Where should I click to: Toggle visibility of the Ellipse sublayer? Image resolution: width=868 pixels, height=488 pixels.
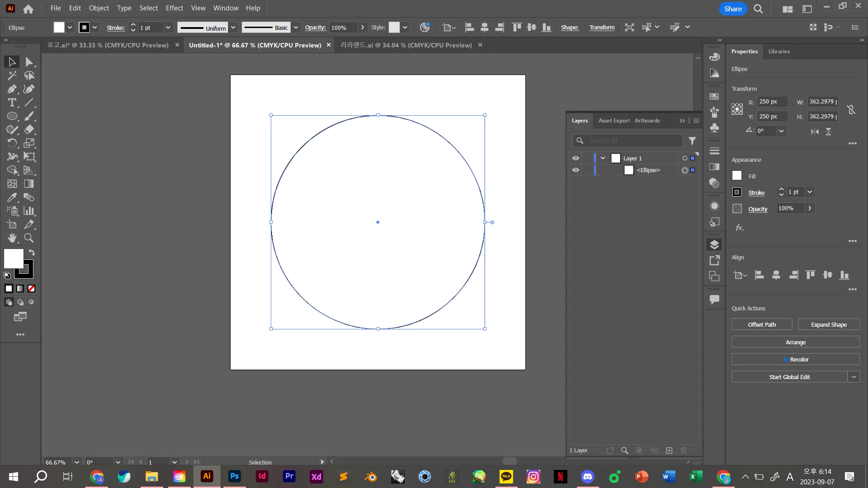(576, 170)
